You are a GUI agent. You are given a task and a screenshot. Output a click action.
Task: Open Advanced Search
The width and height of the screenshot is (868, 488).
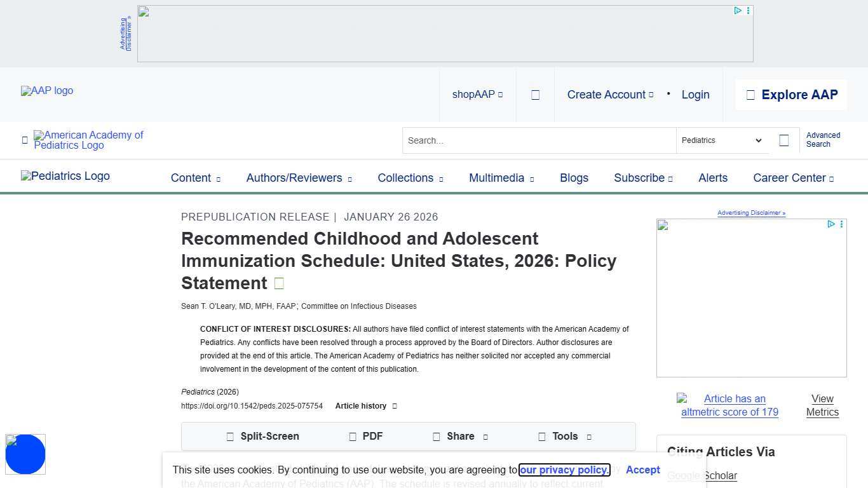point(823,140)
